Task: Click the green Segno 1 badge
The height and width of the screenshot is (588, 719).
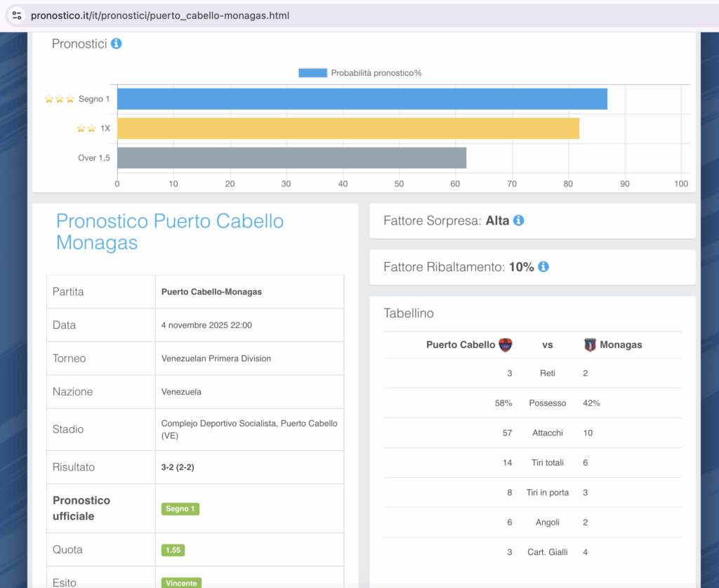Action: [180, 509]
